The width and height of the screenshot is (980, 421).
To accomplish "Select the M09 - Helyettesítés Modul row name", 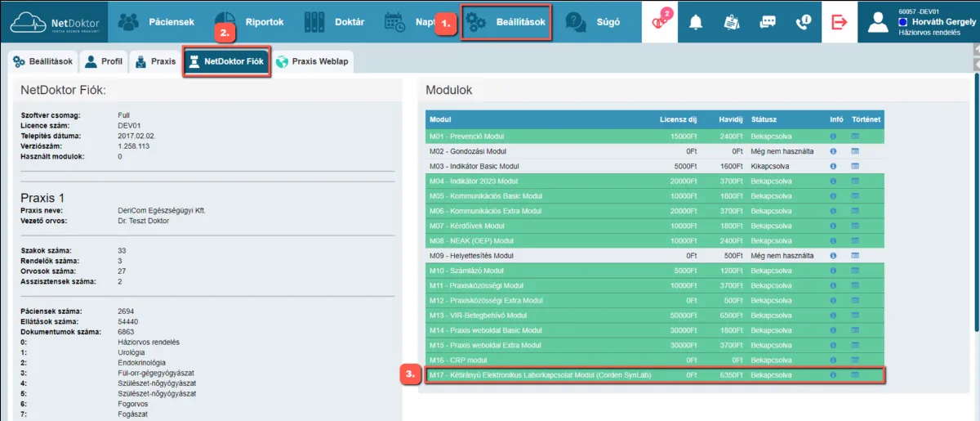I will 471,256.
